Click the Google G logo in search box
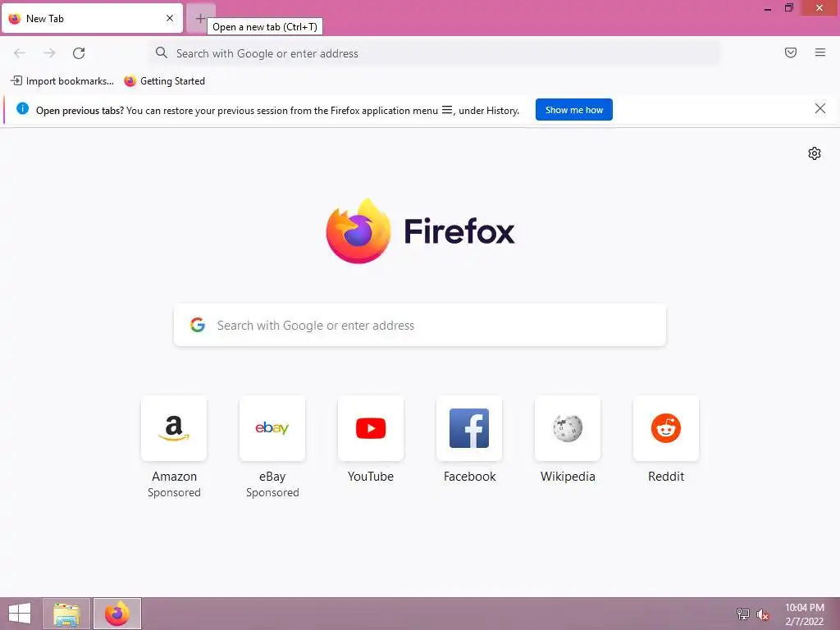This screenshot has height=630, width=840. [x=198, y=325]
